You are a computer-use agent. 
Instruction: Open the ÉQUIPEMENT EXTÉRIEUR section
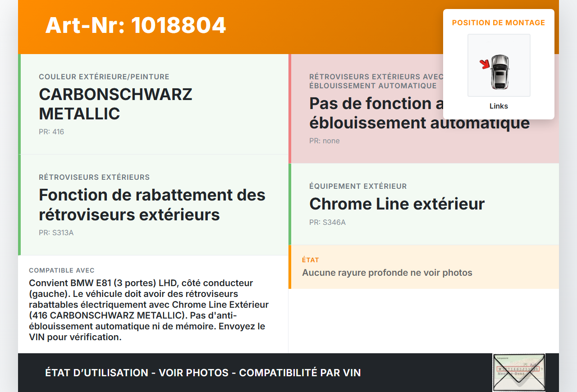click(x=358, y=186)
